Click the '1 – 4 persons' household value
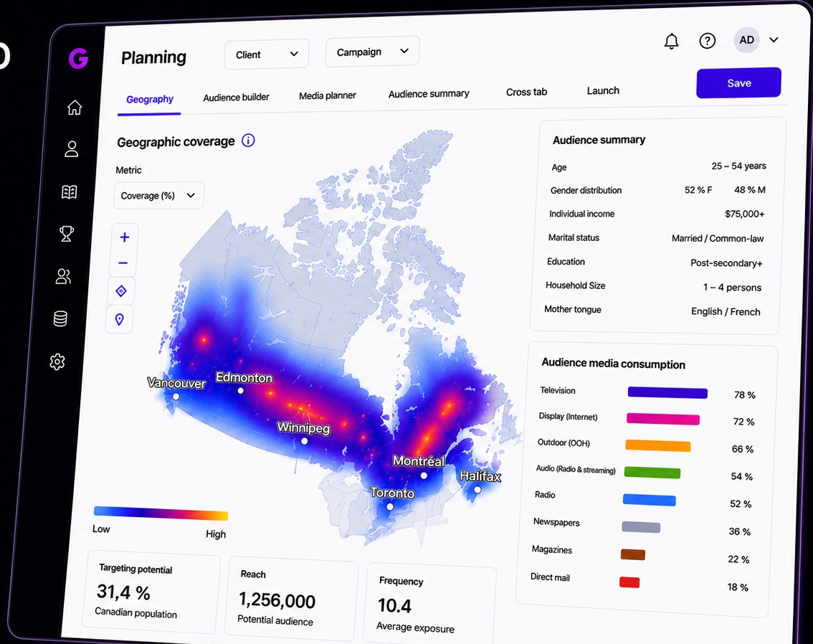 click(x=732, y=288)
